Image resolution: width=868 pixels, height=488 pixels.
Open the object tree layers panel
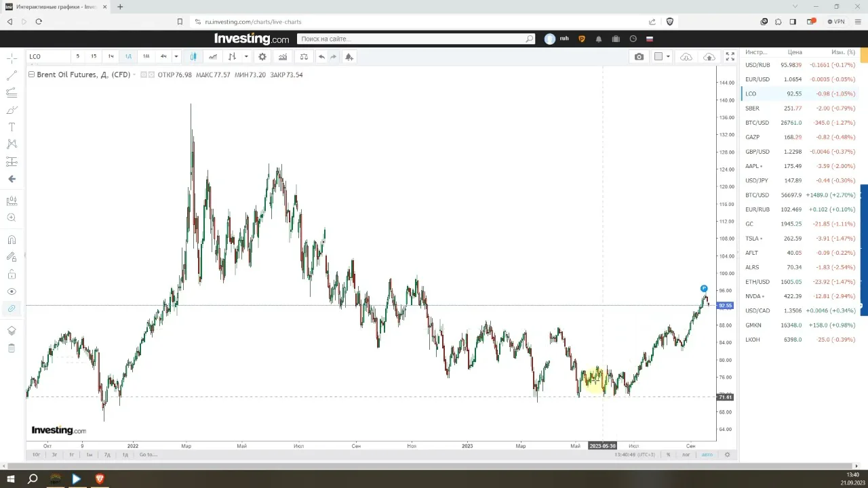(12, 331)
